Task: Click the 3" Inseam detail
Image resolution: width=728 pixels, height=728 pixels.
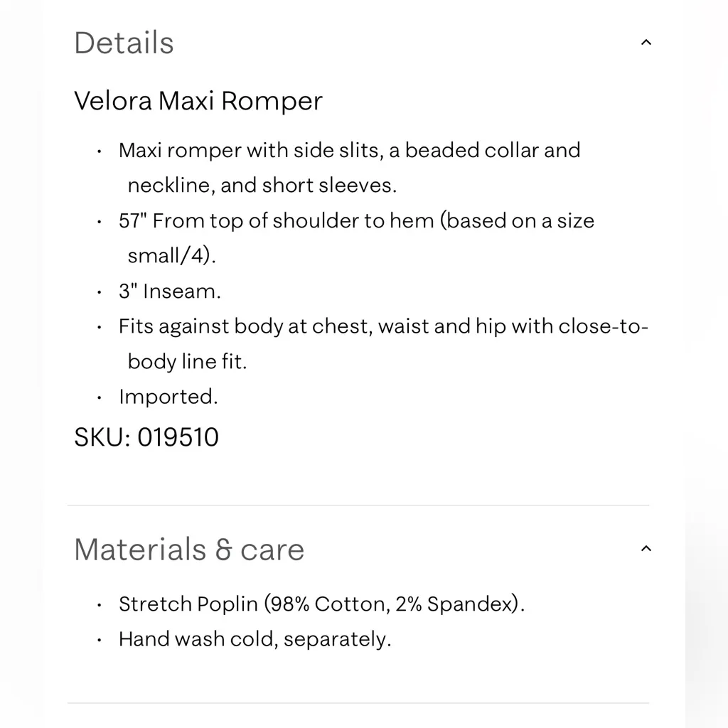Action: pyautogui.click(x=170, y=291)
